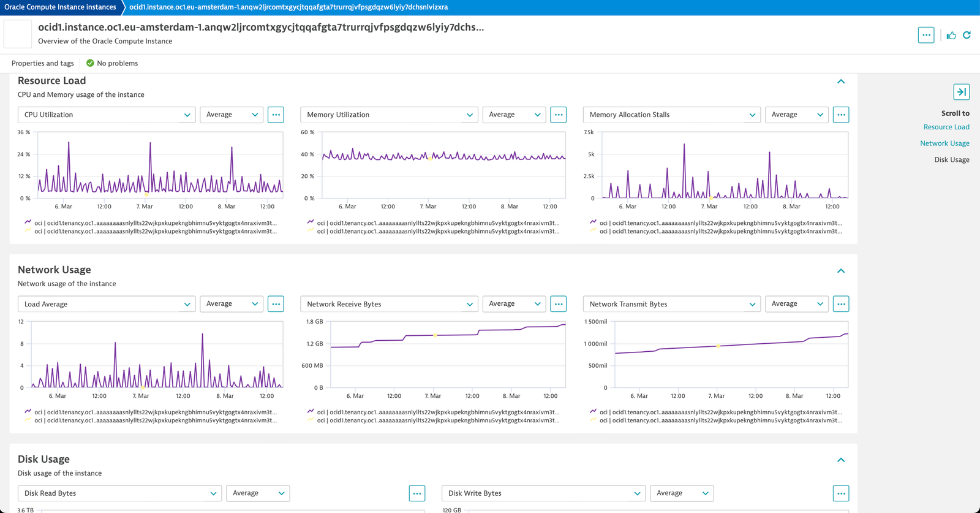Jump to Network Usage via Scroll to link

click(944, 143)
